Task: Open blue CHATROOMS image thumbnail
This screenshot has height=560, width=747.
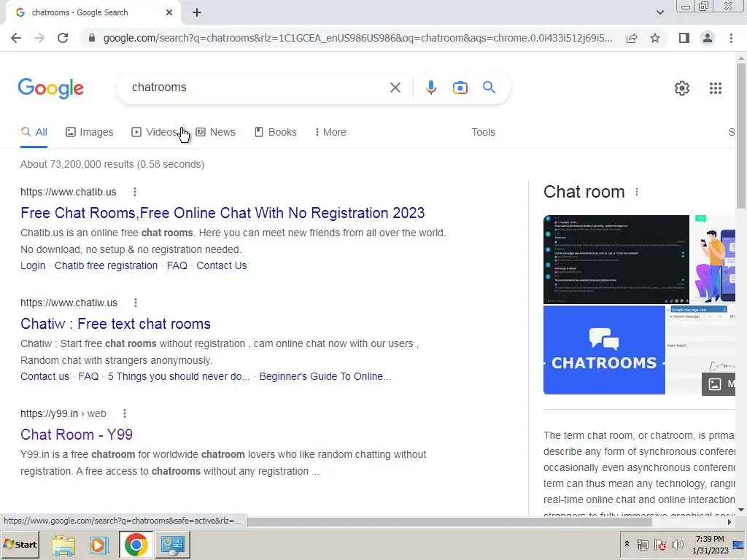Action: pyautogui.click(x=604, y=350)
